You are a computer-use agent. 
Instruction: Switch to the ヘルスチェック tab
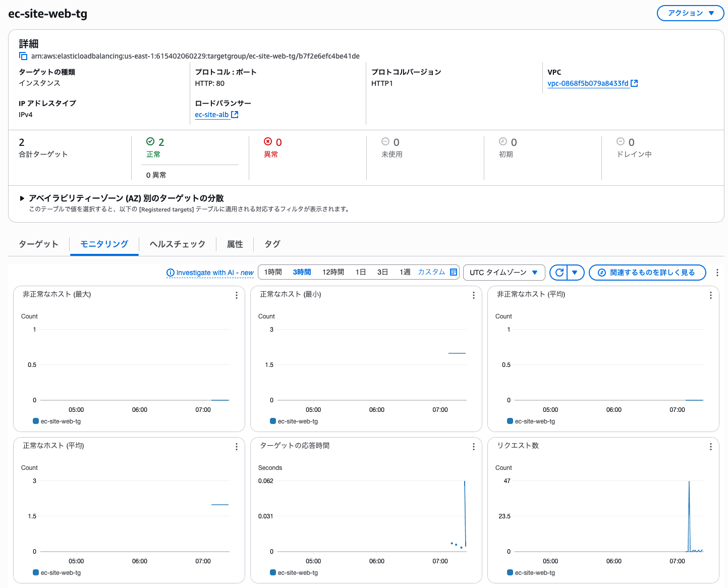tap(178, 244)
